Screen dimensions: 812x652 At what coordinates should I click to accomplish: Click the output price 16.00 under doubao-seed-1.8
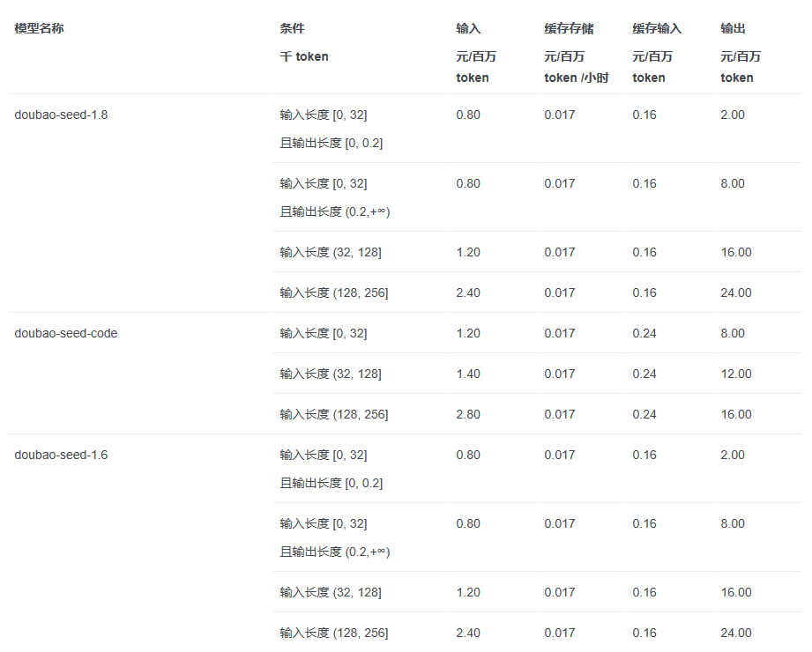pyautogui.click(x=736, y=253)
